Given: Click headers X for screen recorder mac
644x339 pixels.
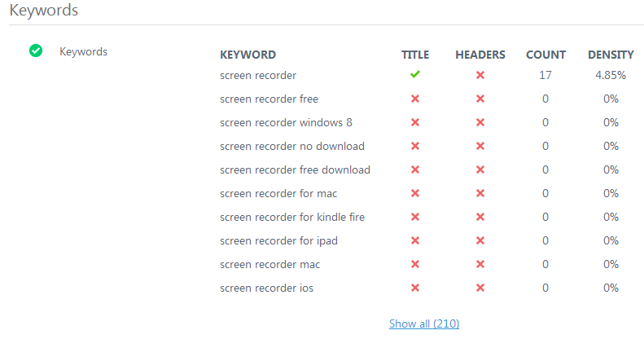Looking at the screenshot, I should coord(480,264).
